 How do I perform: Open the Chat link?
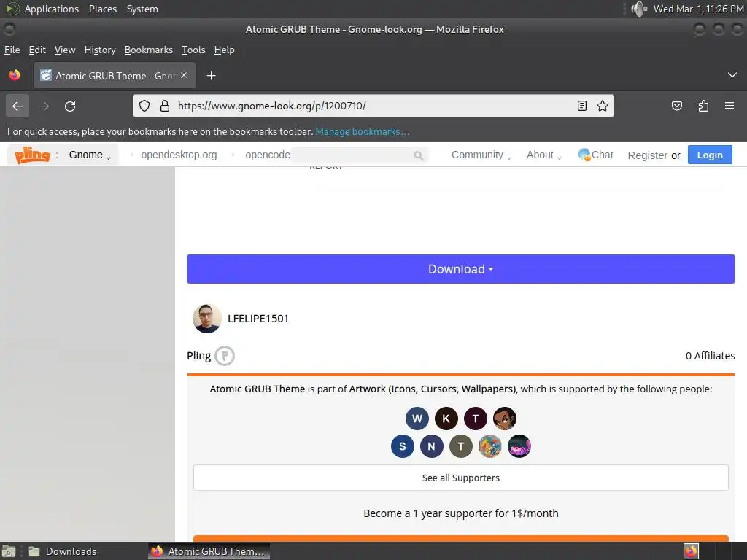tap(595, 155)
